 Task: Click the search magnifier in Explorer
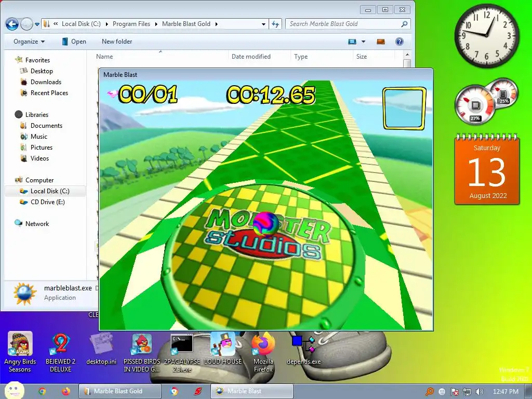point(404,24)
